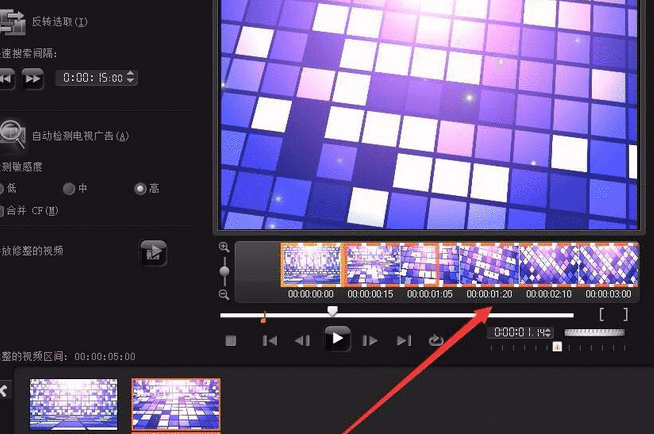Set the mark-in left bracket
The width and height of the screenshot is (654, 434).
click(602, 314)
